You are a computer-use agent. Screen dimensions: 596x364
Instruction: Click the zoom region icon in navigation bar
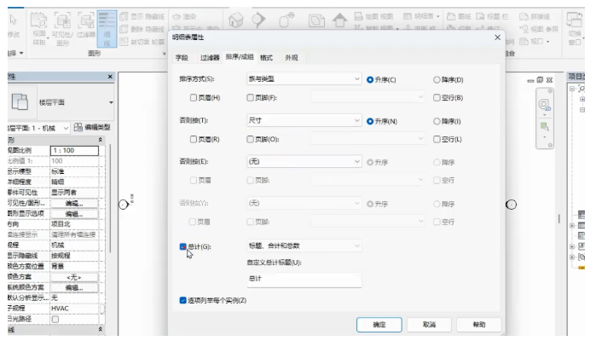[x=544, y=128]
